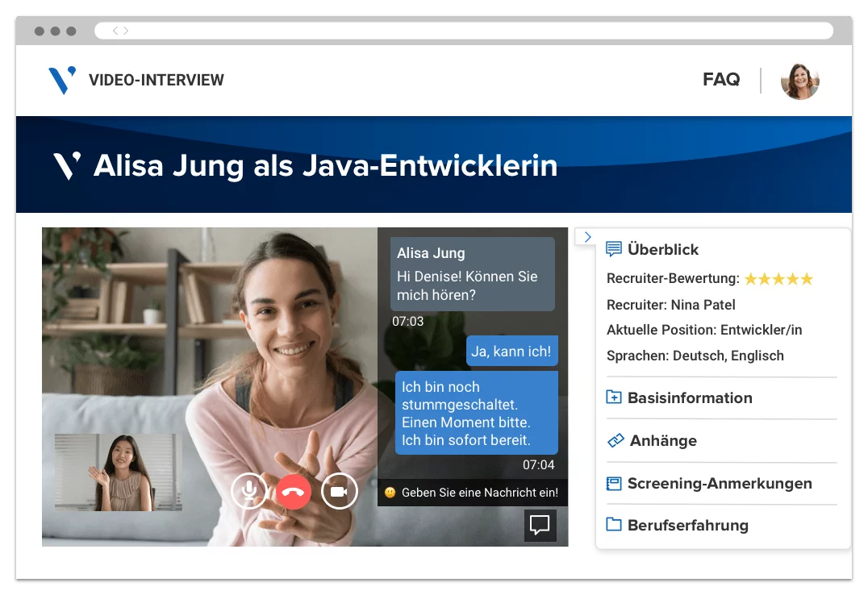This screenshot has width=868, height=595.
Task: Open the Screening-Anmerkungen section
Action: pyautogui.click(x=719, y=484)
